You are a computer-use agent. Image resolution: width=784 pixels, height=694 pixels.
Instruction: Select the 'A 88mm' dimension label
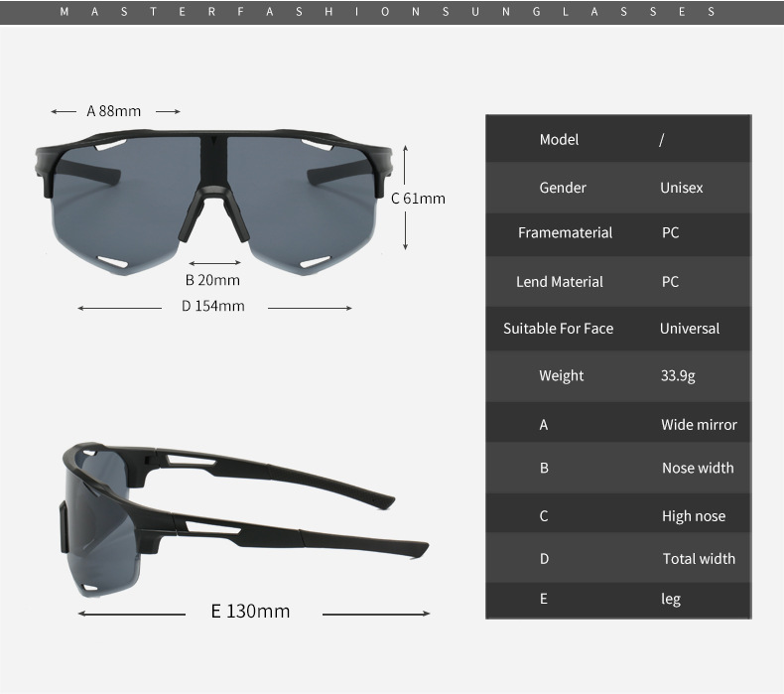tap(114, 111)
